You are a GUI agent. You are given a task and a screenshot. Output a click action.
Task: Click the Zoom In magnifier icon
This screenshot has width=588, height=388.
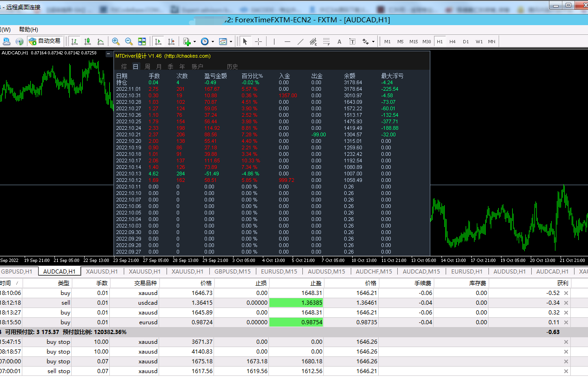[x=116, y=41]
